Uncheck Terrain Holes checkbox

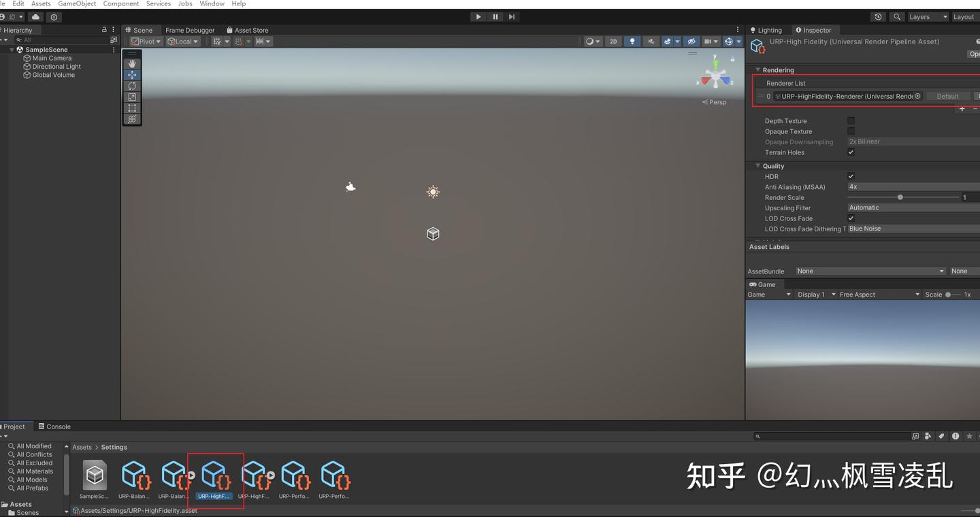coord(851,152)
